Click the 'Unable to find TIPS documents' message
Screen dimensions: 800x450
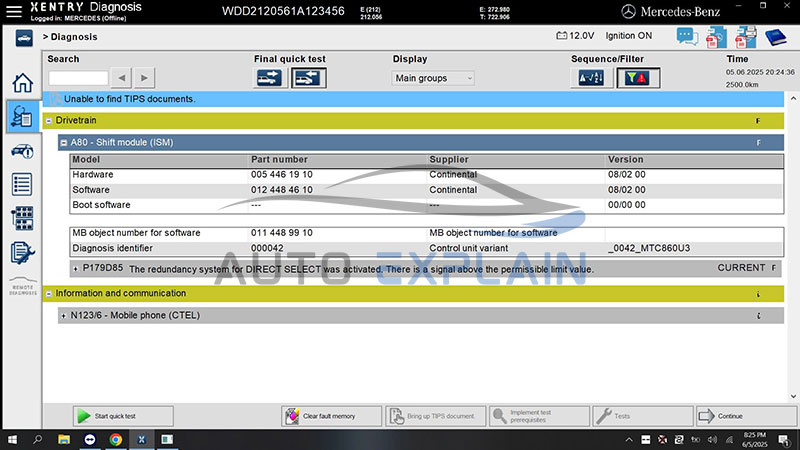click(x=130, y=99)
